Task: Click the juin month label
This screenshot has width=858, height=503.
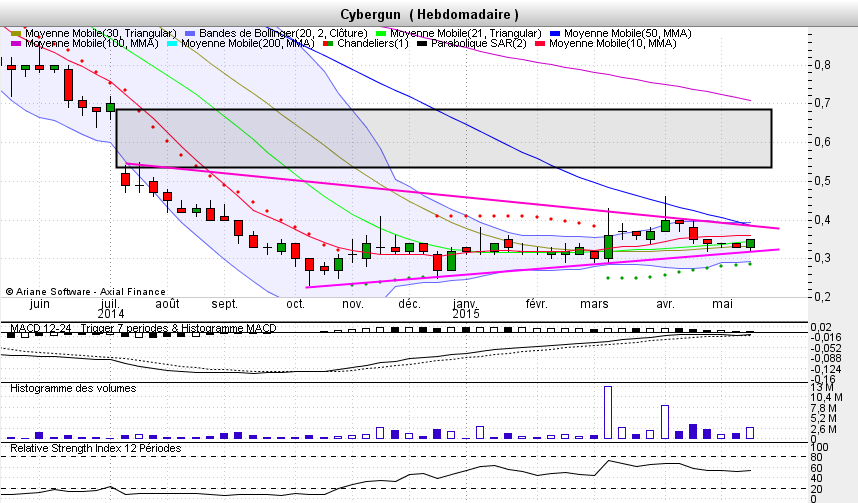Action: click(x=39, y=304)
